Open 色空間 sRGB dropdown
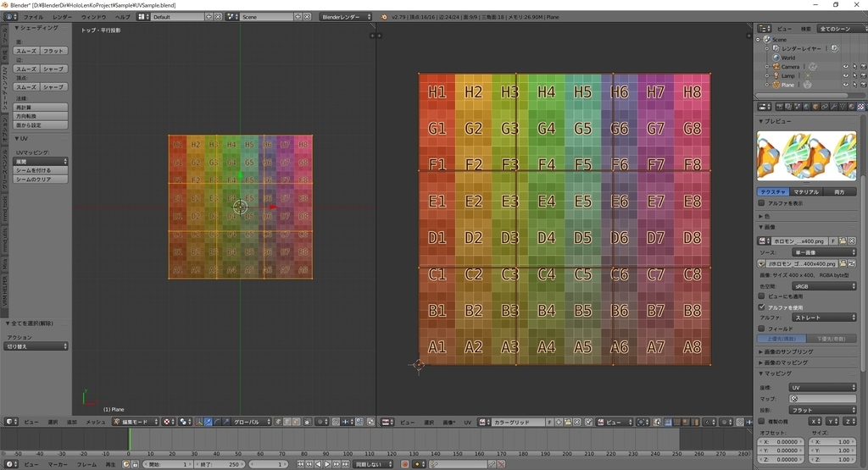Viewport: 868px width, 470px height. 824,286
